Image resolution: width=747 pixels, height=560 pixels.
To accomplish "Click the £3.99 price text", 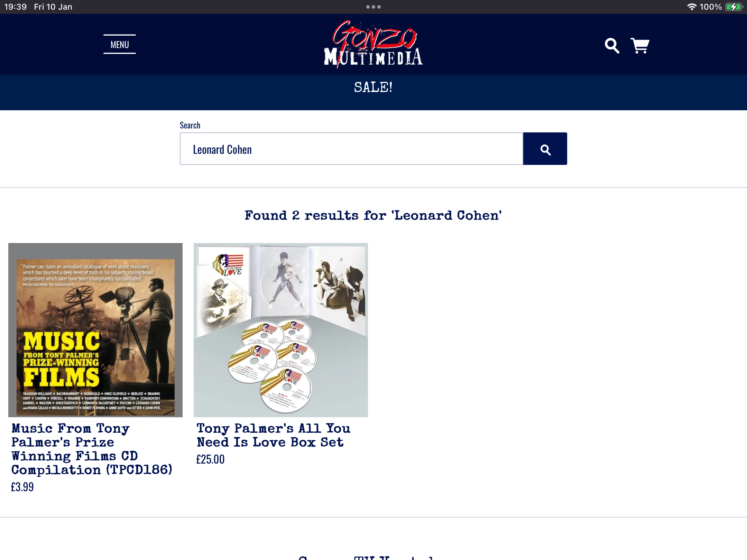I will coord(22,487).
